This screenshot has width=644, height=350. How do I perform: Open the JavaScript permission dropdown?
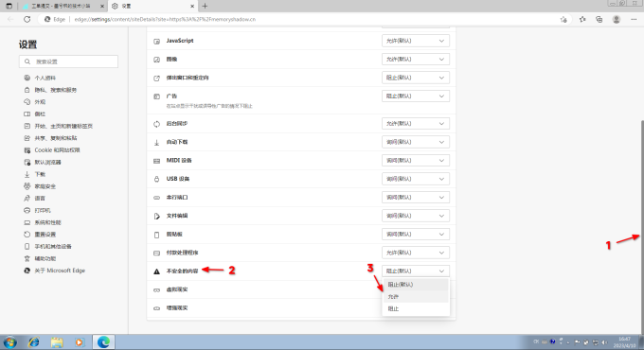[x=415, y=41]
